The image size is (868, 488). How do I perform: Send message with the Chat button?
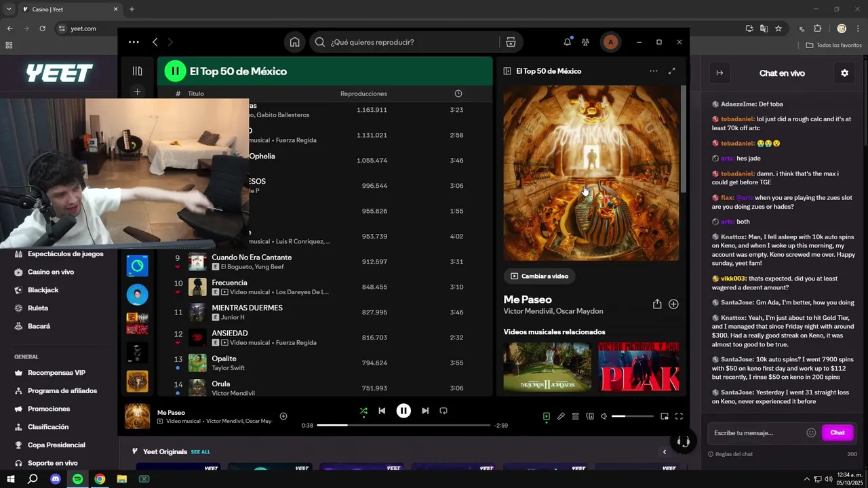coord(837,432)
